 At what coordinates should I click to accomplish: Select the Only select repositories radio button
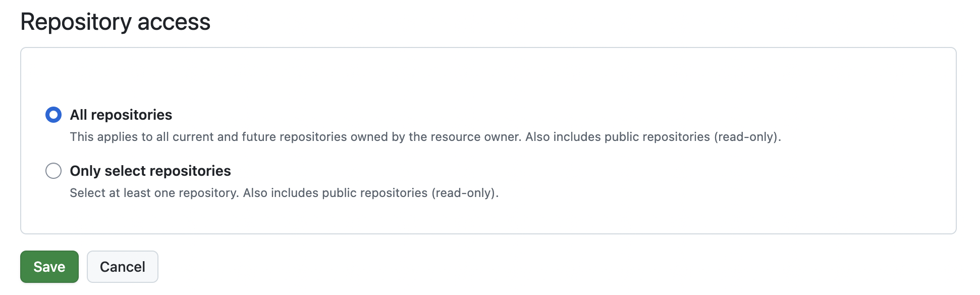click(x=53, y=171)
